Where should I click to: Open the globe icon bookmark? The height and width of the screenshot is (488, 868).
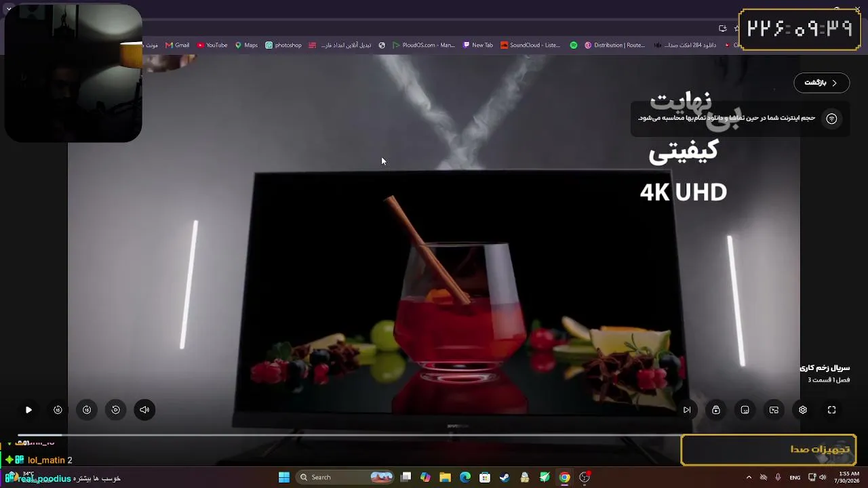click(382, 45)
